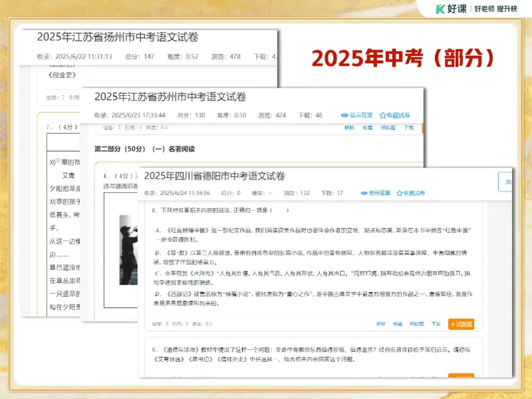Select option C about 《水浒传》

click(312, 277)
